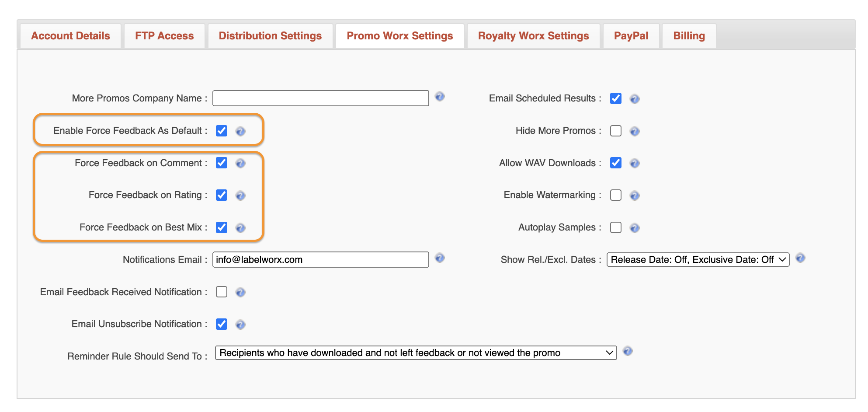This screenshot has width=868, height=412.
Task: Show help for Reminder Rule Should Send To
Action: coord(628,351)
